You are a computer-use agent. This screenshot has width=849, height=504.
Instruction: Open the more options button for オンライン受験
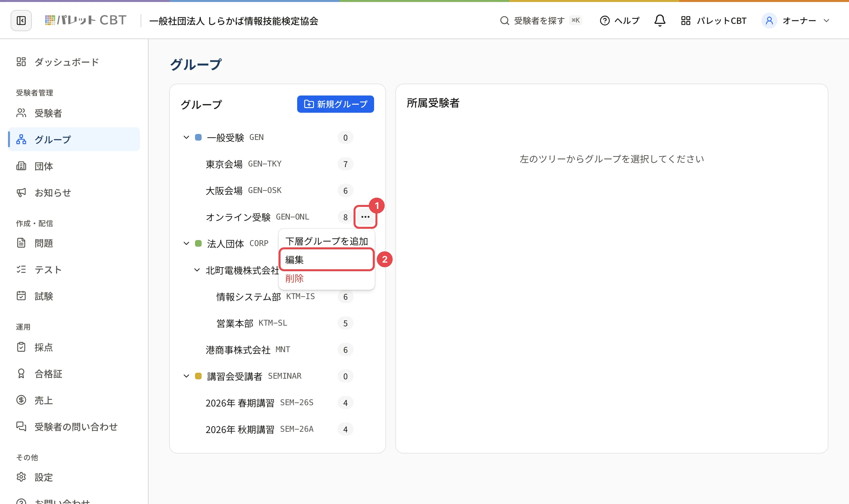click(365, 217)
